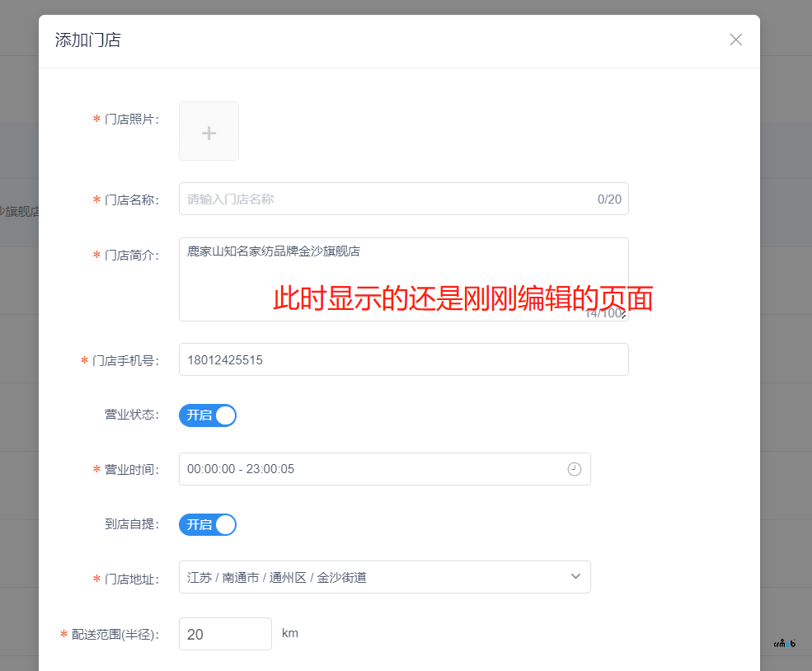Click the 配送范围(半径) label
The width and height of the screenshot is (812, 671).
pos(115,634)
